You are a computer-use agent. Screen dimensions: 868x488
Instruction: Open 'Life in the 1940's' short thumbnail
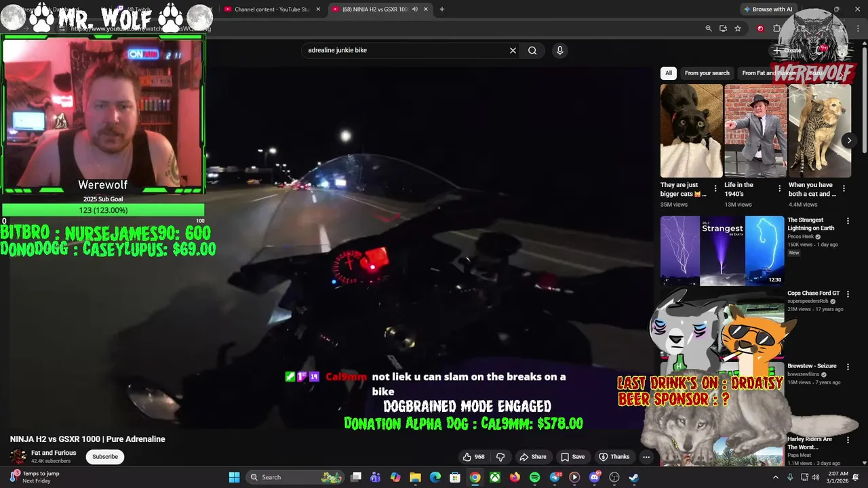(x=755, y=131)
